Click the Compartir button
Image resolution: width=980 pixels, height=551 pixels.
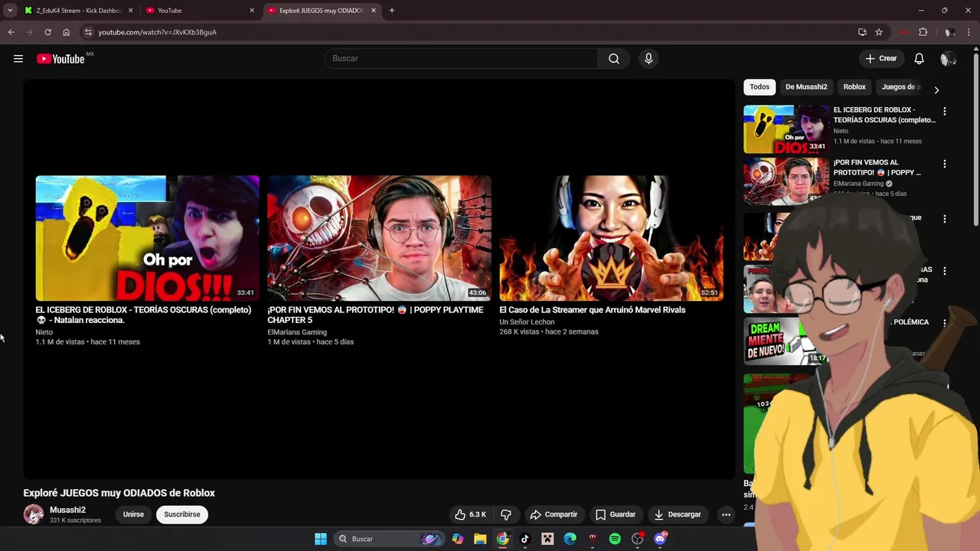point(554,514)
